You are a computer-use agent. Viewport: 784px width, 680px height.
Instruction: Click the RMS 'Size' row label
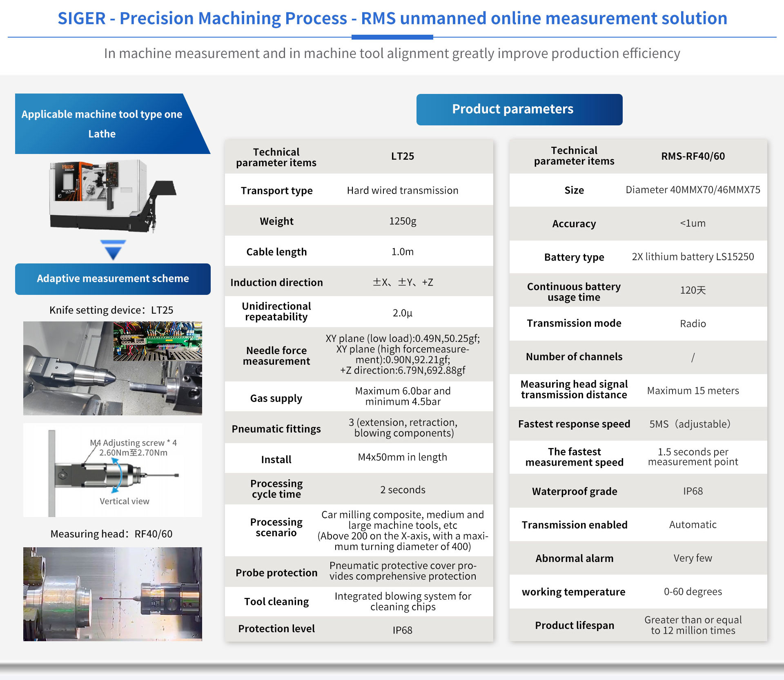(574, 190)
